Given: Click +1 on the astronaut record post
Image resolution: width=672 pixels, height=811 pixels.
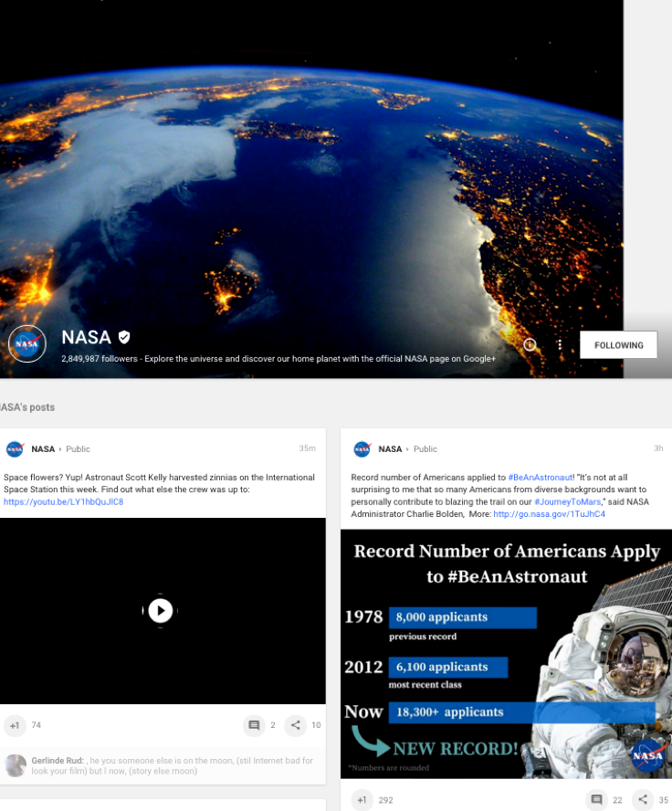Looking at the screenshot, I should pyautogui.click(x=362, y=800).
